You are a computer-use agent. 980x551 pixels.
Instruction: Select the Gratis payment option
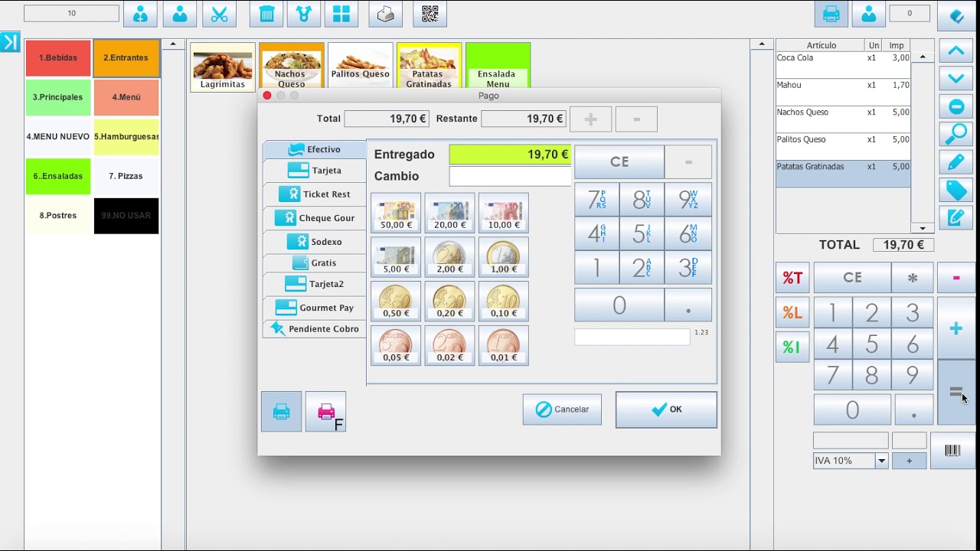tap(315, 262)
